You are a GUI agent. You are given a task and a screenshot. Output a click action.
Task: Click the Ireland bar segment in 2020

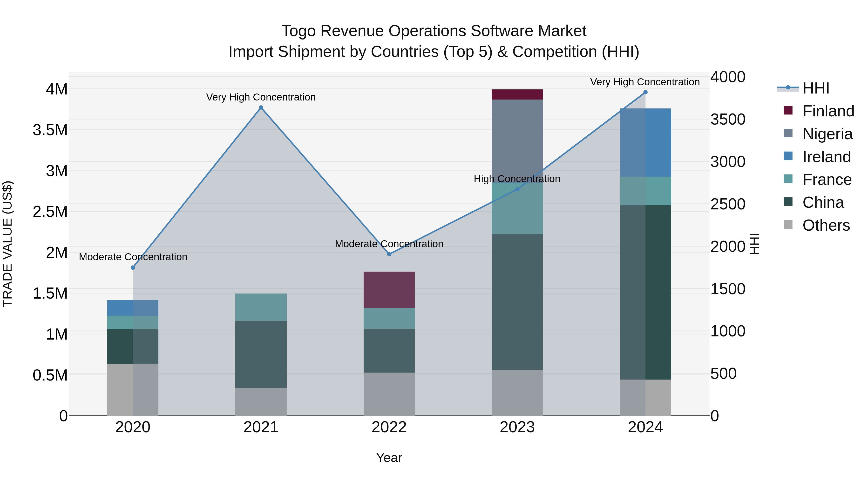click(x=133, y=308)
